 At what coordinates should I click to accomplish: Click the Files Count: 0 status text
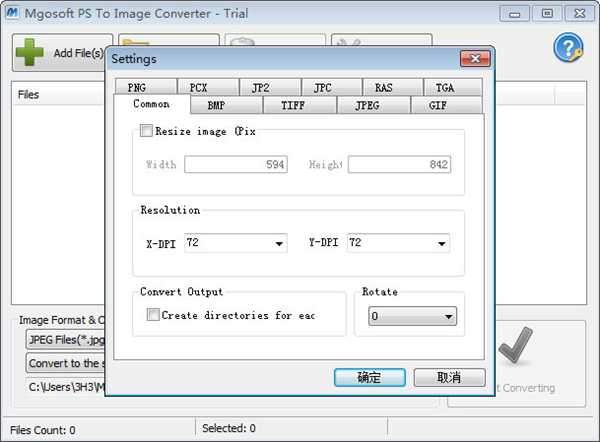(x=42, y=430)
